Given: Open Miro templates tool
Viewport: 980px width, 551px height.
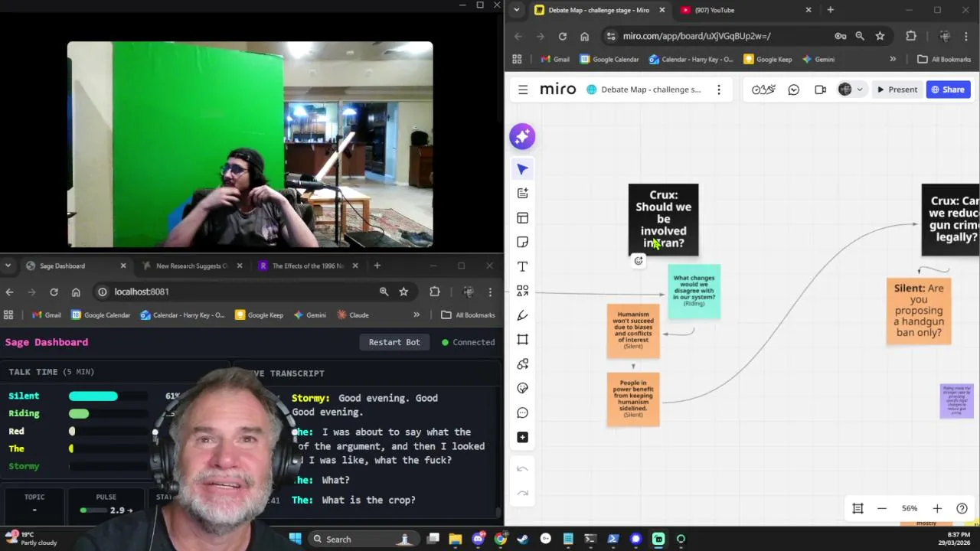Looking at the screenshot, I should click(x=522, y=218).
